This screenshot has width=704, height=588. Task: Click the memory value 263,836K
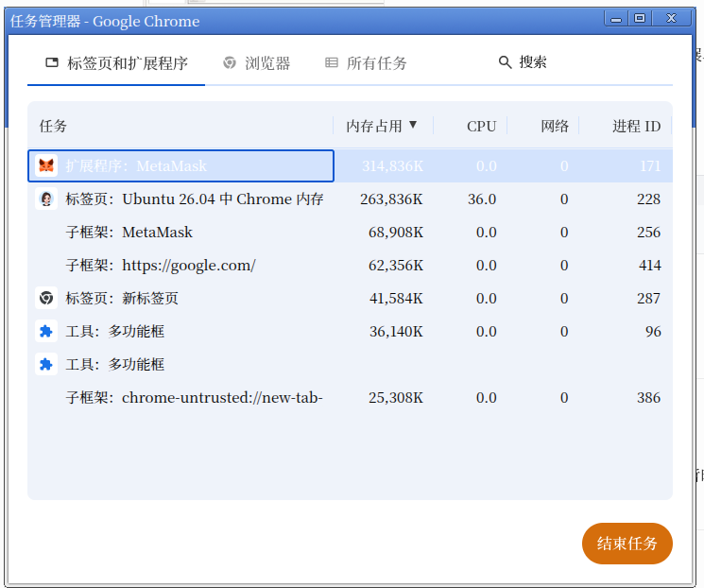[391, 199]
